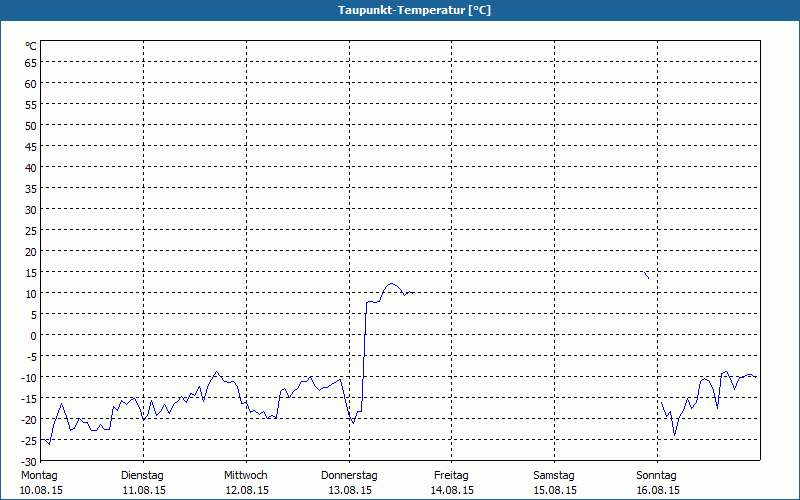Select the -25 y-axis value
Viewport: 800px width, 500px height.
point(29,441)
